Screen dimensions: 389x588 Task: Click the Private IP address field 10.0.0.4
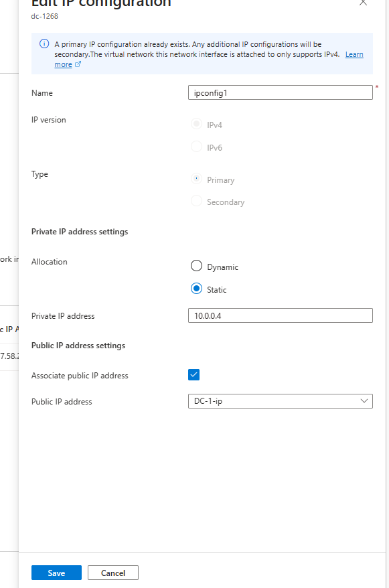(x=280, y=315)
